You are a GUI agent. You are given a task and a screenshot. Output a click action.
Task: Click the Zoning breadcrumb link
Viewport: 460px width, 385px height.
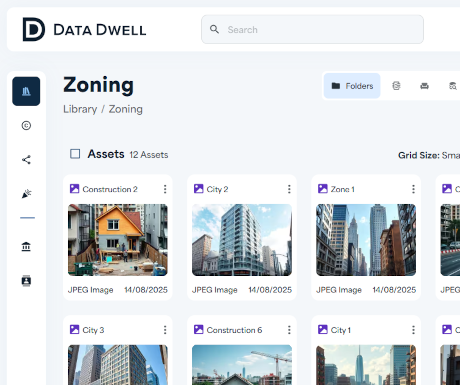click(126, 109)
